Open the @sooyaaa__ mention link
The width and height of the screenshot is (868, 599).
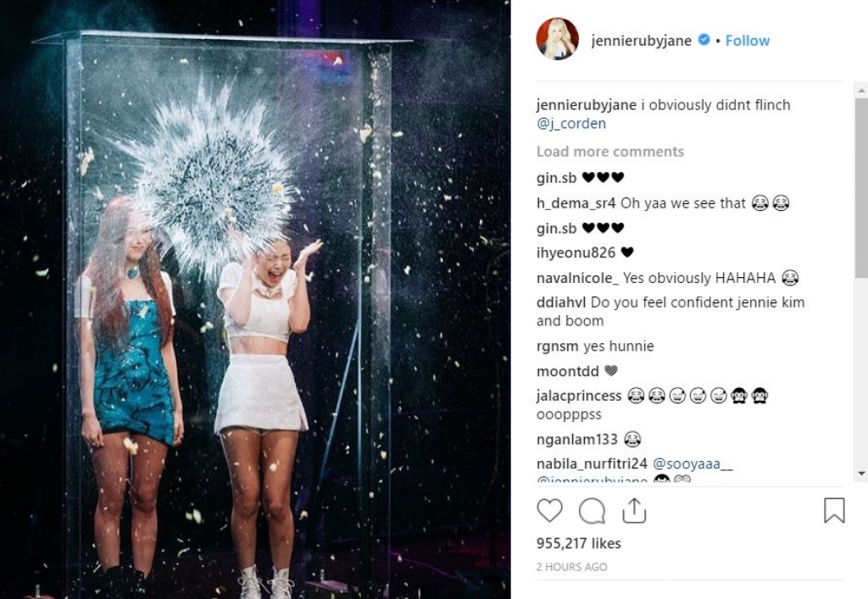693,463
